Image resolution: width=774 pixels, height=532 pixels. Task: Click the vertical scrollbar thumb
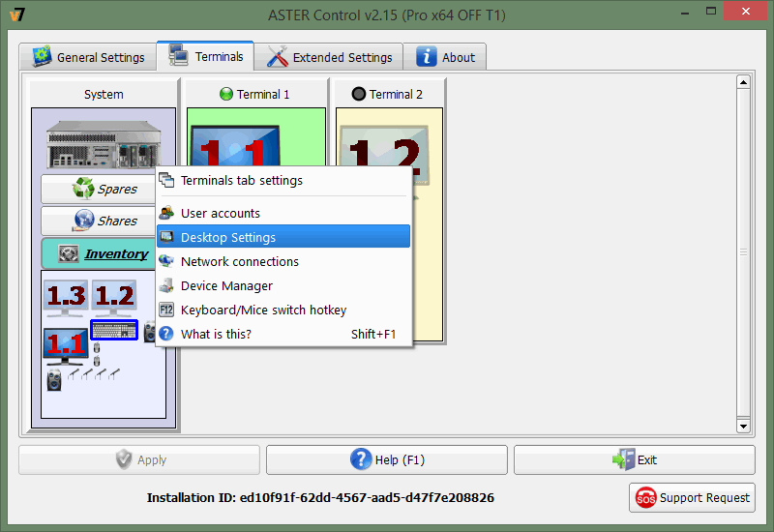pos(743,252)
